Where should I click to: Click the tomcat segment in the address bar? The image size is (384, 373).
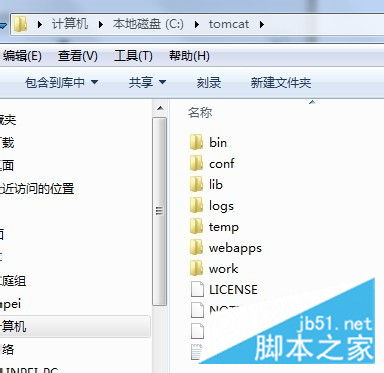coord(229,24)
